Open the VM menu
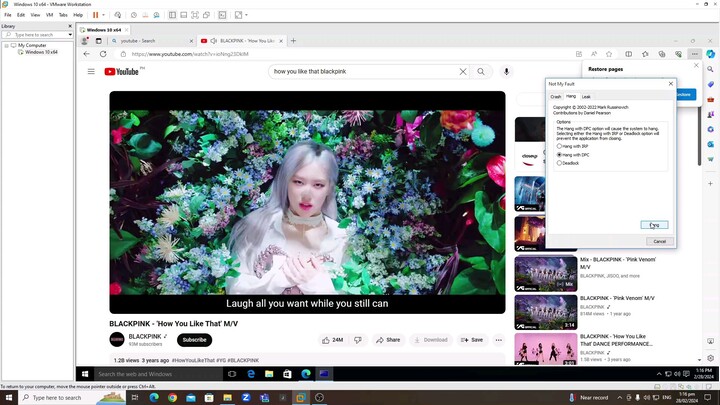 (49, 15)
